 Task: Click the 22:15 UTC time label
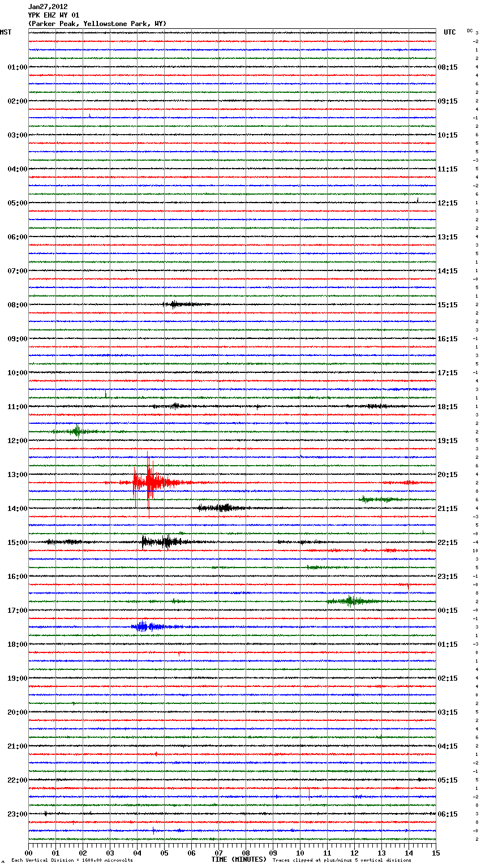(448, 543)
